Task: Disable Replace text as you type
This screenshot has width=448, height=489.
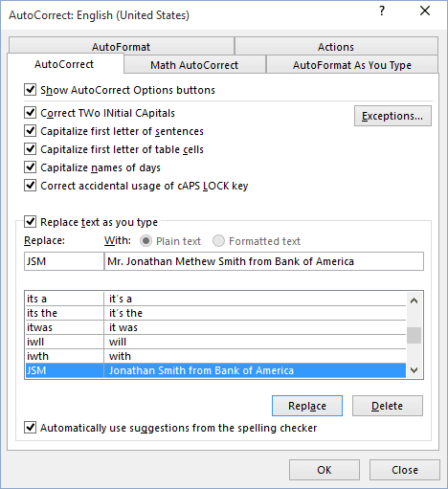Action: click(31, 222)
